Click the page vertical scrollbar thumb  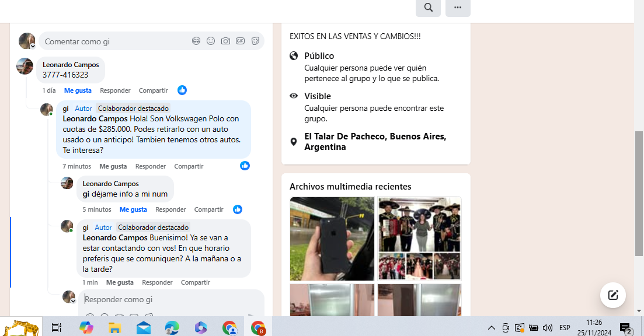point(639,194)
